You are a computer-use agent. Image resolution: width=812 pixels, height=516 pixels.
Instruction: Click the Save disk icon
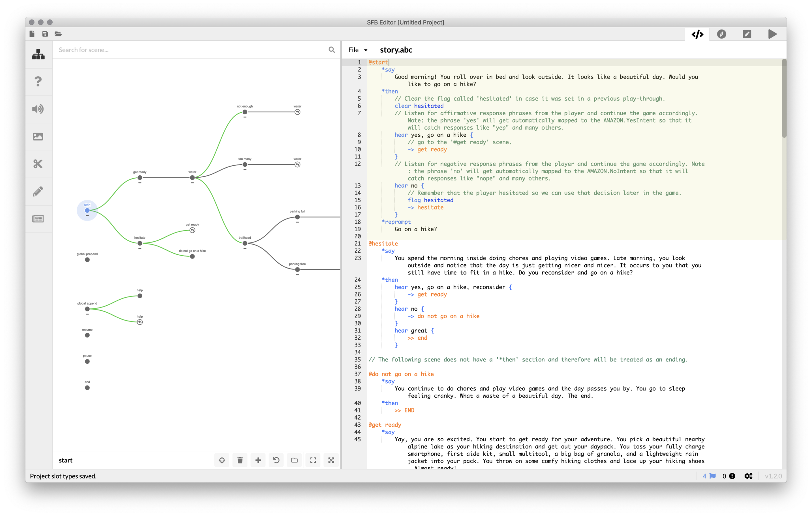45,34
